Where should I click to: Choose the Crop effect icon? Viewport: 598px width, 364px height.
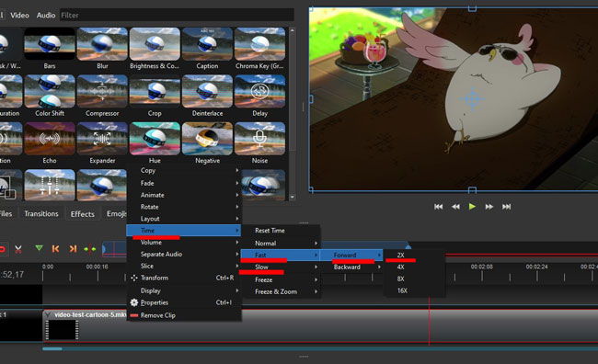pyautogui.click(x=155, y=91)
